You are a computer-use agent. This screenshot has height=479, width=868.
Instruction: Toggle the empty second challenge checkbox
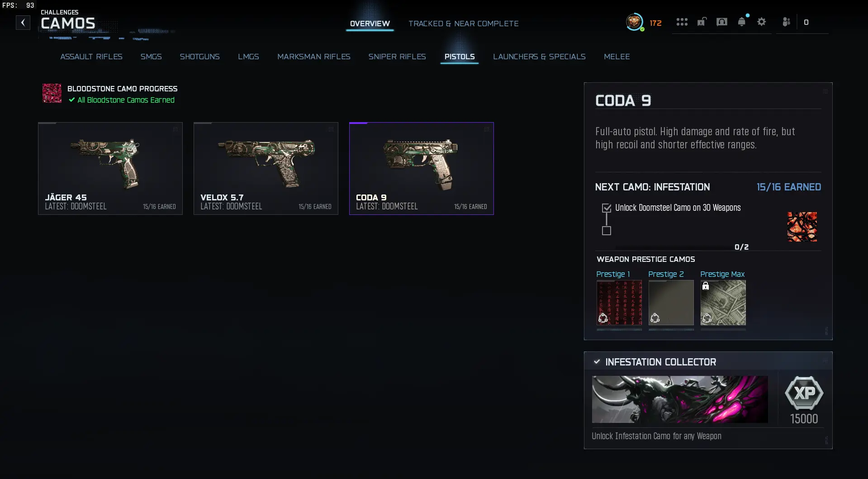pyautogui.click(x=607, y=231)
